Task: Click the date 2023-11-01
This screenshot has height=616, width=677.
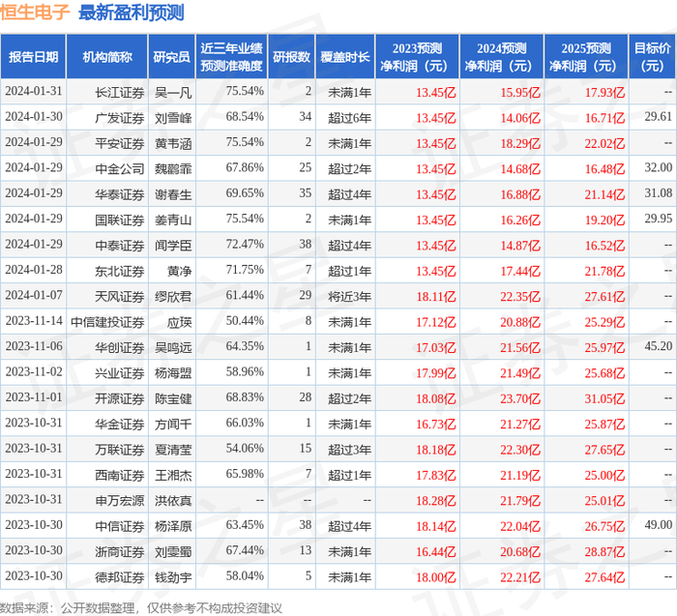Action: pos(34,397)
